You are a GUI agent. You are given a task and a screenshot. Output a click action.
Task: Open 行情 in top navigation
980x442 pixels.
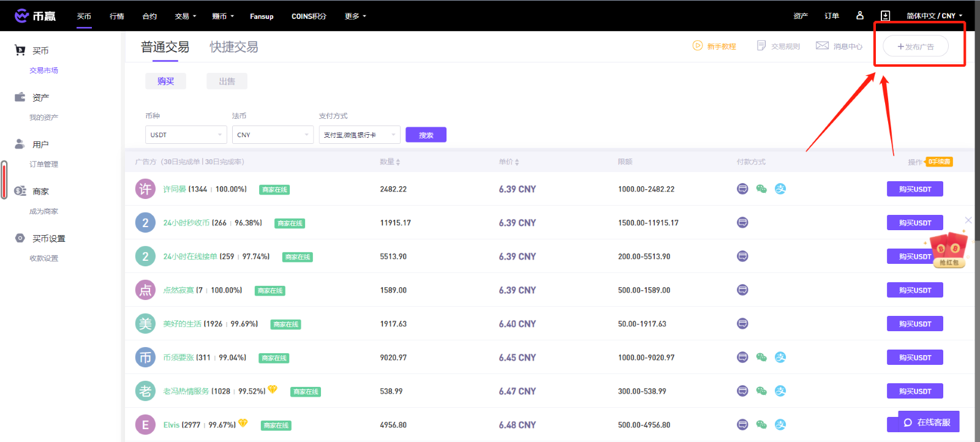pos(117,17)
